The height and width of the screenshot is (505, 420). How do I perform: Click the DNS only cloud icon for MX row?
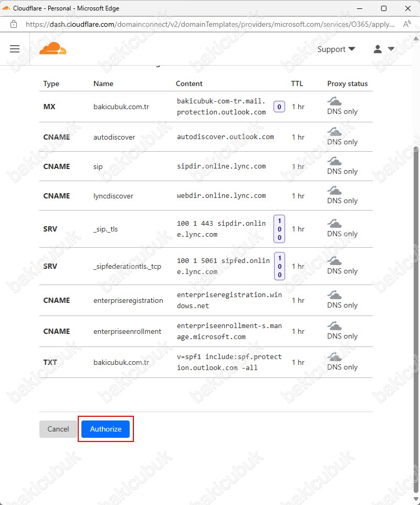click(x=334, y=101)
